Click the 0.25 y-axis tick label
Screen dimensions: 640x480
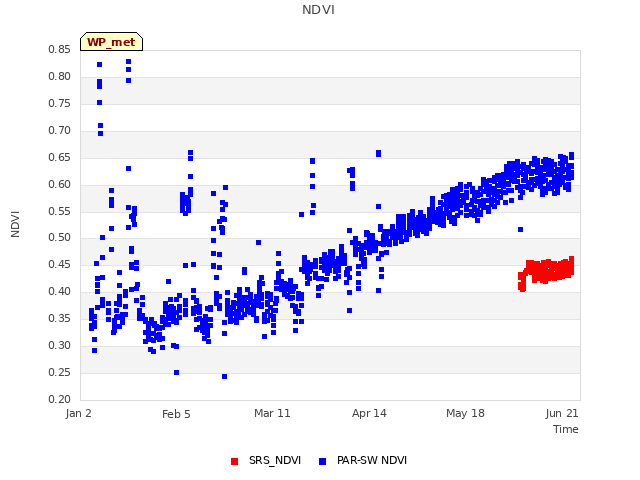point(59,372)
